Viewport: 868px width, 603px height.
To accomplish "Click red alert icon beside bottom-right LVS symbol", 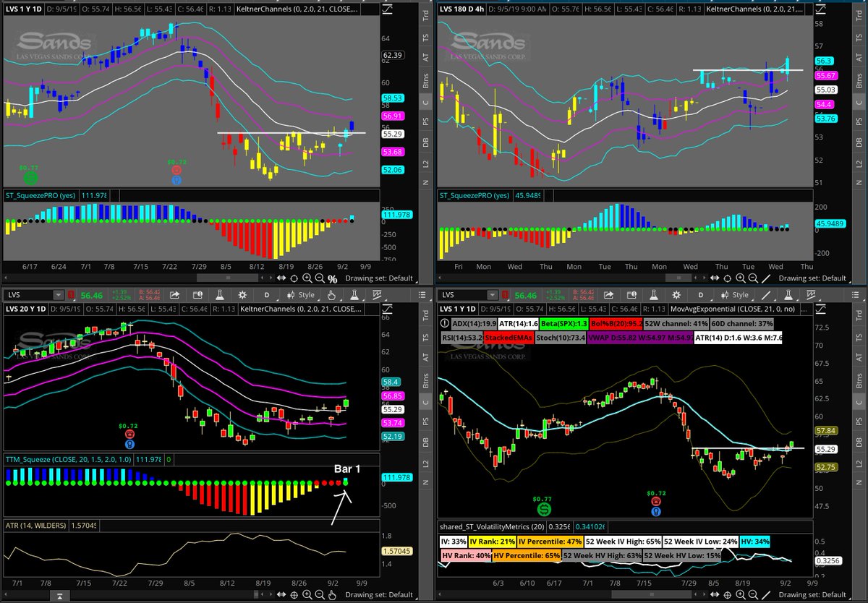I will tap(505, 295).
